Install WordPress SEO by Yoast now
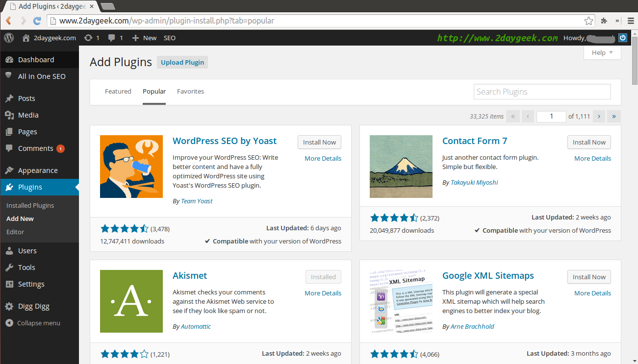Image resolution: width=638 pixels, height=364 pixels. (319, 142)
